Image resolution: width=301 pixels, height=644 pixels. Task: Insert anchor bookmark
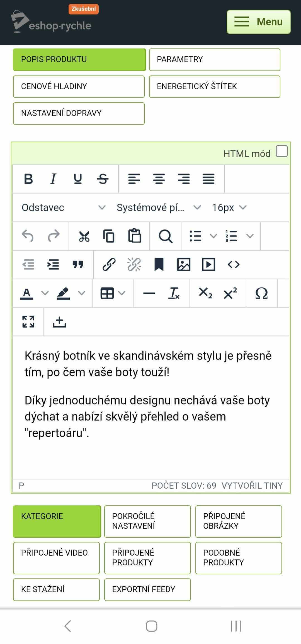159,264
